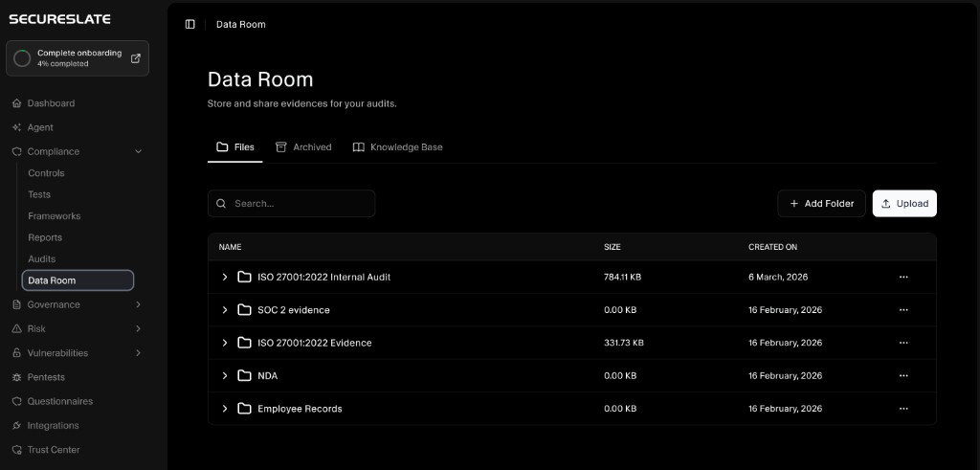Image resolution: width=980 pixels, height=470 pixels.
Task: Click the search magnifier icon
Action: pos(221,204)
